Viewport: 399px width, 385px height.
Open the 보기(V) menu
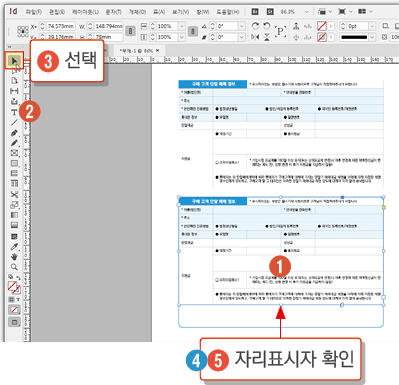[x=180, y=12]
